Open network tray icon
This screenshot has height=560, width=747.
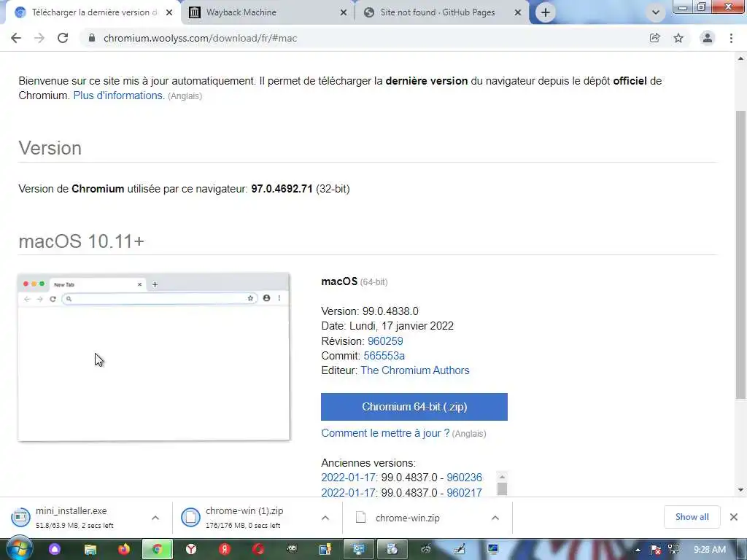[673, 550]
